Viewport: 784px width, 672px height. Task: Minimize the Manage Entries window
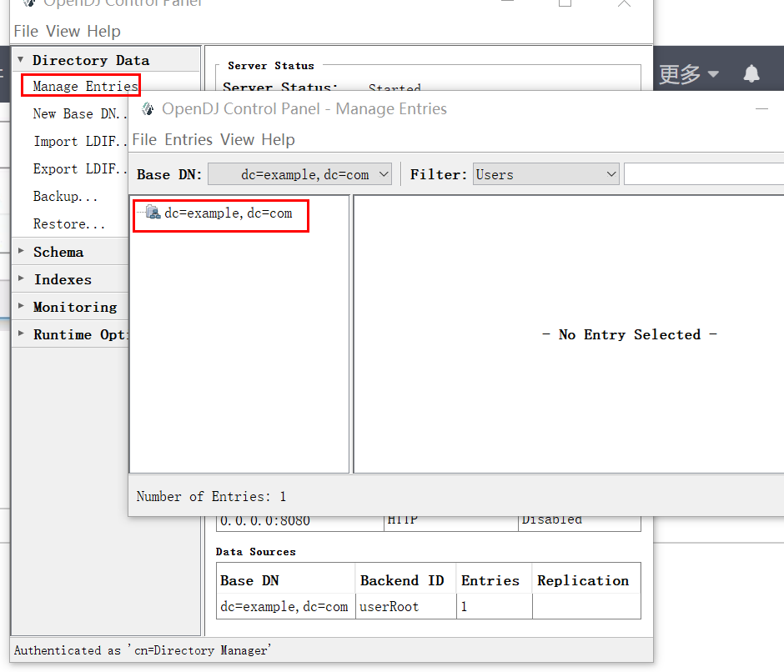tap(761, 108)
